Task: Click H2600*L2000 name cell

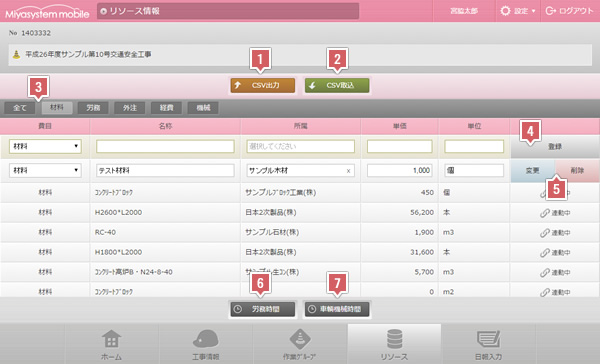Action: 165,212
